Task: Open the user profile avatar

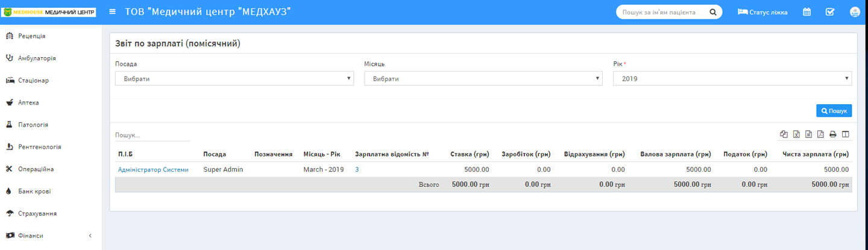Action: pos(855,12)
